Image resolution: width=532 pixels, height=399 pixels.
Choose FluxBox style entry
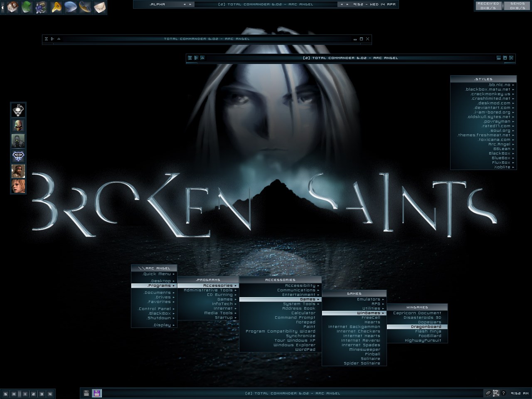(x=483, y=163)
